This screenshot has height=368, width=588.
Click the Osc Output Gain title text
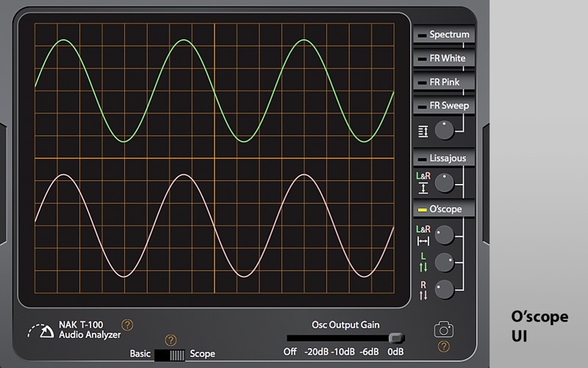(345, 325)
